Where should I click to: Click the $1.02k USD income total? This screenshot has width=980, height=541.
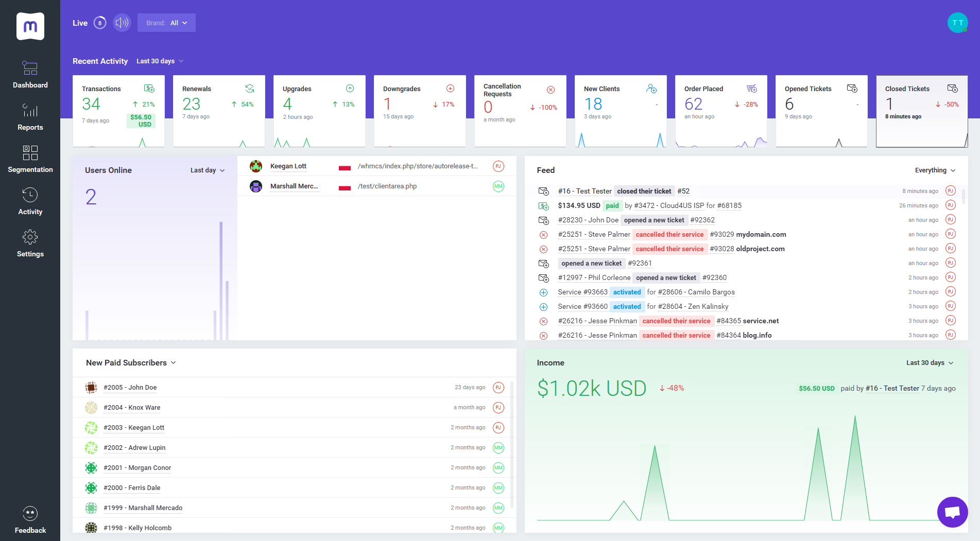pos(591,389)
